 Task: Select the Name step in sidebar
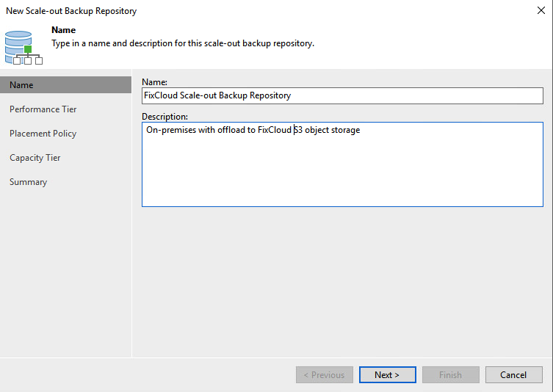click(x=65, y=85)
